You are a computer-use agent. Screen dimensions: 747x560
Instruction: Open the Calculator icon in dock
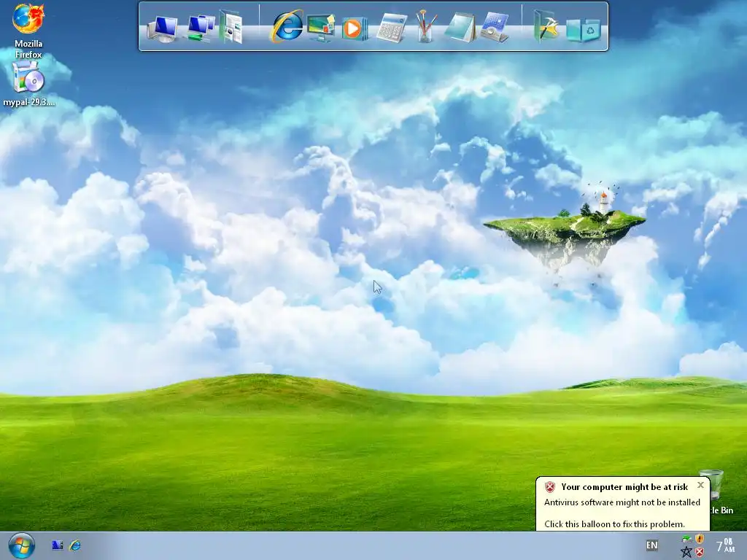point(392,28)
